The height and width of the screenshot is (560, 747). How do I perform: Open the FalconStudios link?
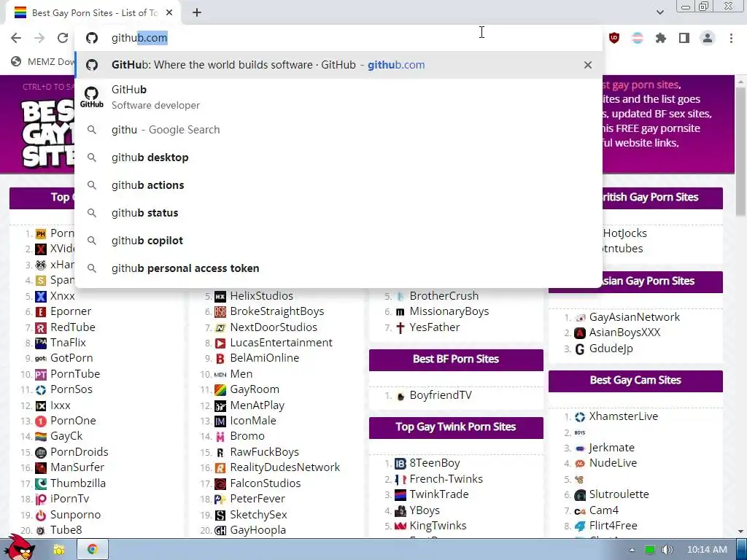coord(266,483)
